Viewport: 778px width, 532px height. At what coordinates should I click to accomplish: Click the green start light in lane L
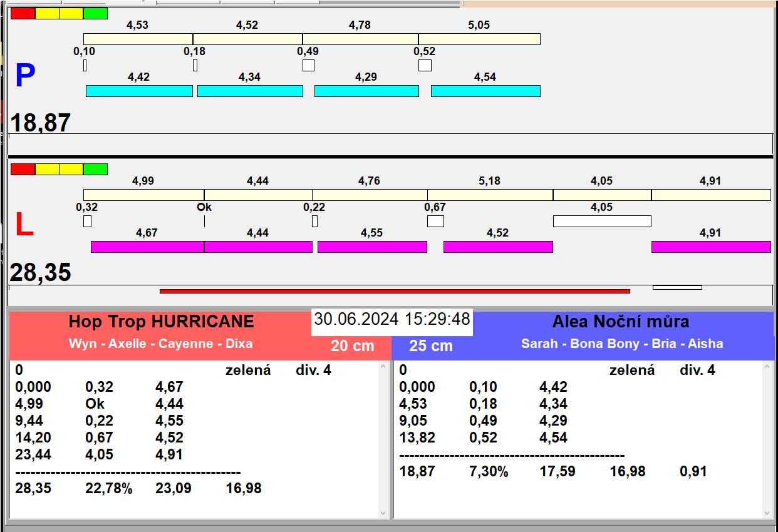(95, 169)
